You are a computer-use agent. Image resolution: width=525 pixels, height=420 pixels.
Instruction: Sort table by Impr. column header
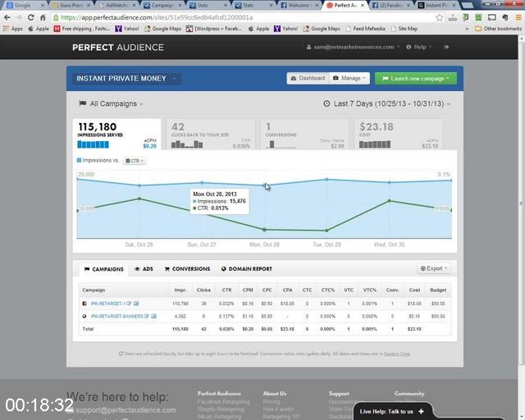pos(180,290)
